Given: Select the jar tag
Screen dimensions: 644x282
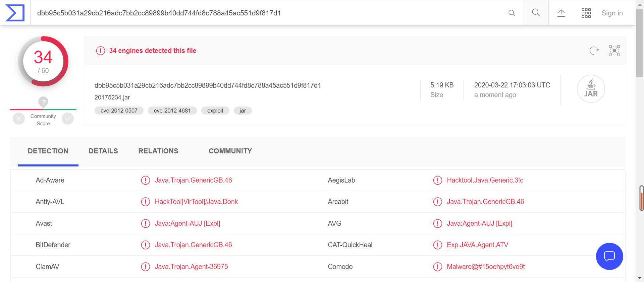Looking at the screenshot, I should (x=243, y=111).
